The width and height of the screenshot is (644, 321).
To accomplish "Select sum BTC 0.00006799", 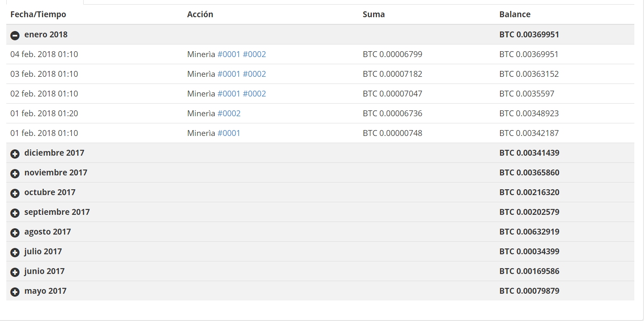I will coord(392,54).
